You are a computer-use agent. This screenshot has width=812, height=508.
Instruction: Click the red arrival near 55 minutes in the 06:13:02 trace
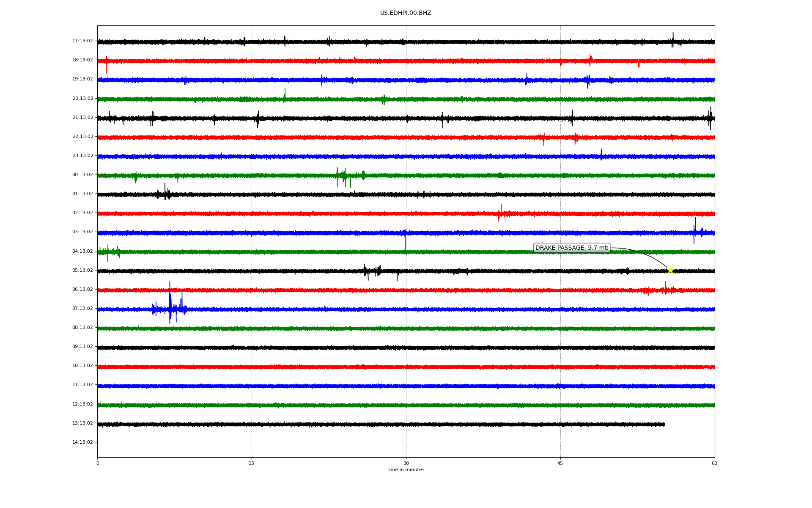pyautogui.click(x=666, y=289)
